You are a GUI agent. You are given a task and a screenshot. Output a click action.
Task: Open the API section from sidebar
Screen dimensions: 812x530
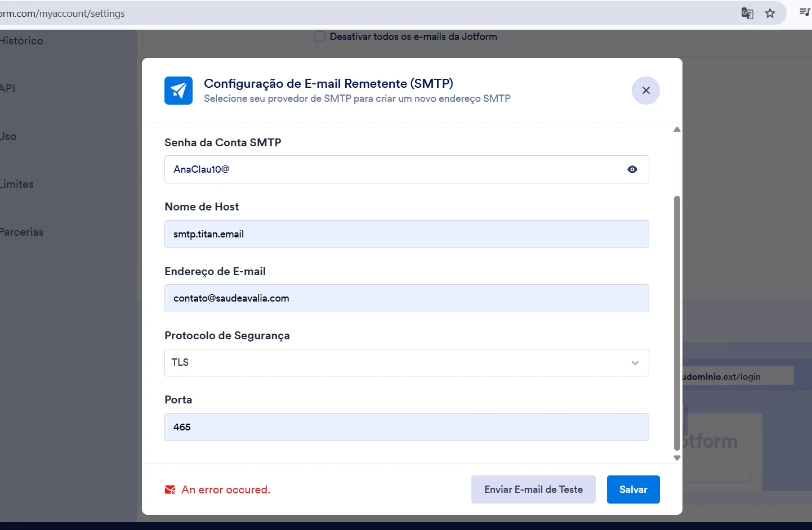[8, 88]
